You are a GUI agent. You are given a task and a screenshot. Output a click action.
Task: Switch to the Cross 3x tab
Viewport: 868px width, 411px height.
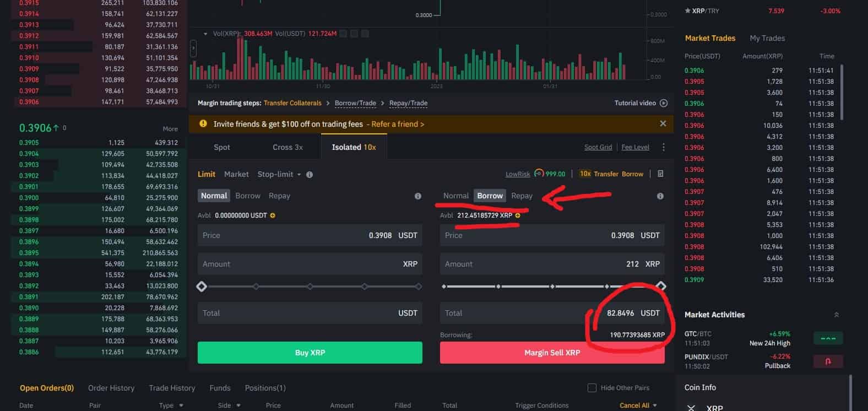[x=287, y=147]
